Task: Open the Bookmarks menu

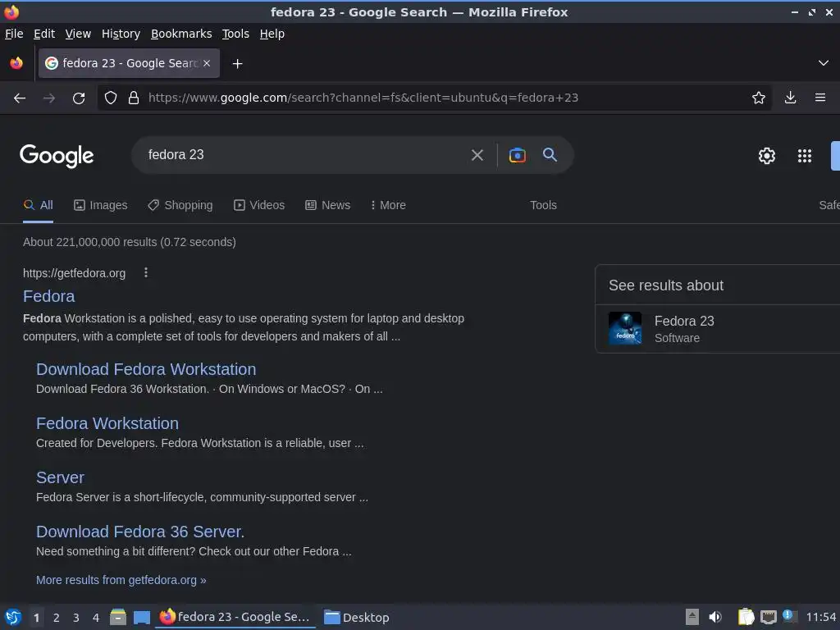Action: click(181, 34)
